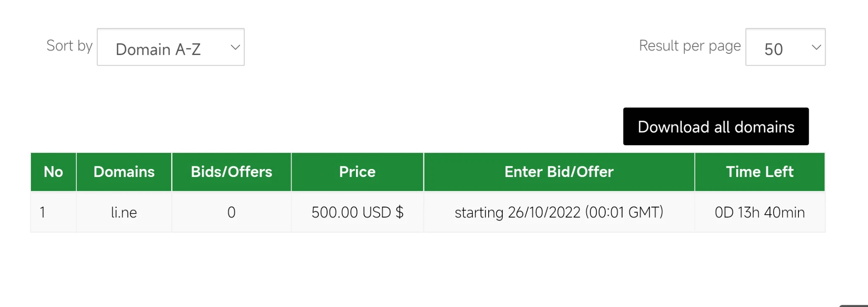Viewport: 868px width, 307px height.
Task: Click the Result per page label
Action: click(690, 46)
